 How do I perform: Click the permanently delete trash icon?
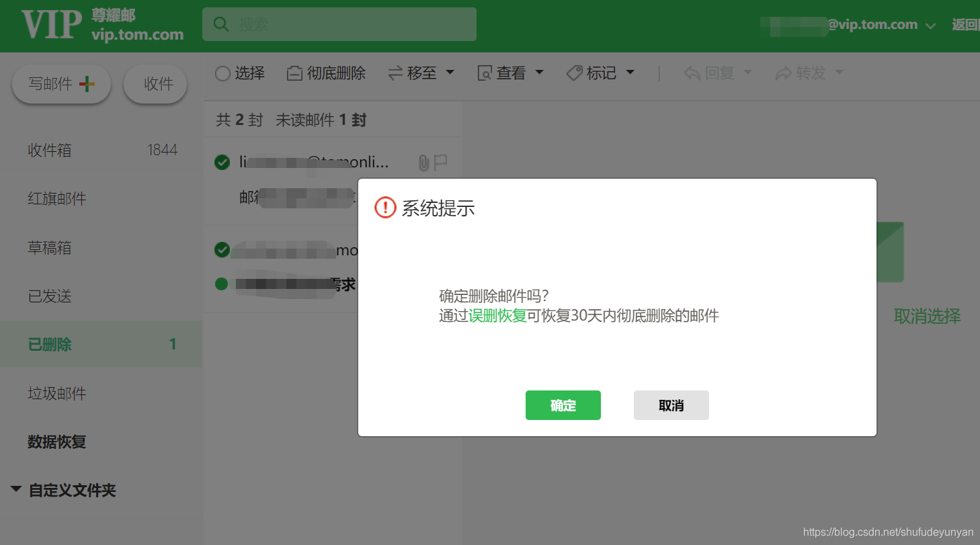coord(294,73)
